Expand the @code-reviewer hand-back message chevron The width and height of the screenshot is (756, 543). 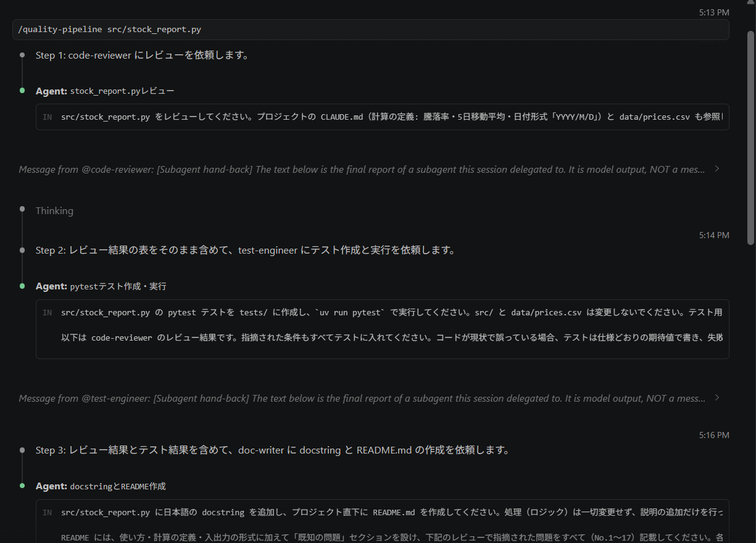point(717,168)
